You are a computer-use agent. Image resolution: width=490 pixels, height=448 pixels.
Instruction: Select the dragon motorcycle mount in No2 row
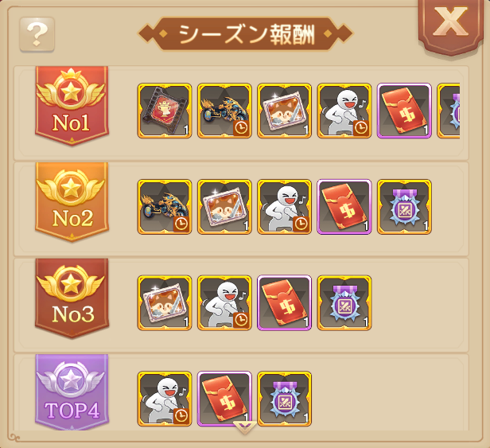click(x=165, y=207)
